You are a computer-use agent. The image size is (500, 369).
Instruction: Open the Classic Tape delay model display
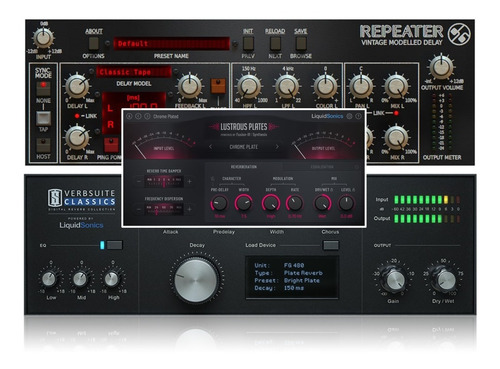[x=134, y=72]
